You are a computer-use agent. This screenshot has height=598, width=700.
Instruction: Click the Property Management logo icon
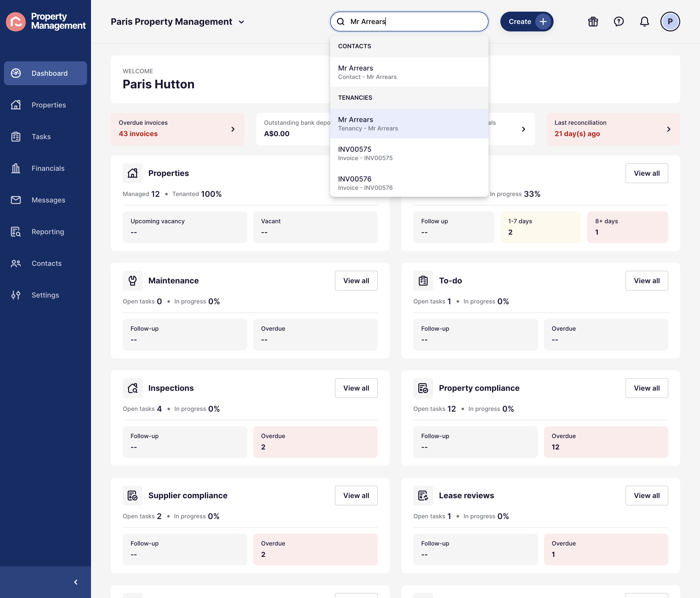(16, 22)
